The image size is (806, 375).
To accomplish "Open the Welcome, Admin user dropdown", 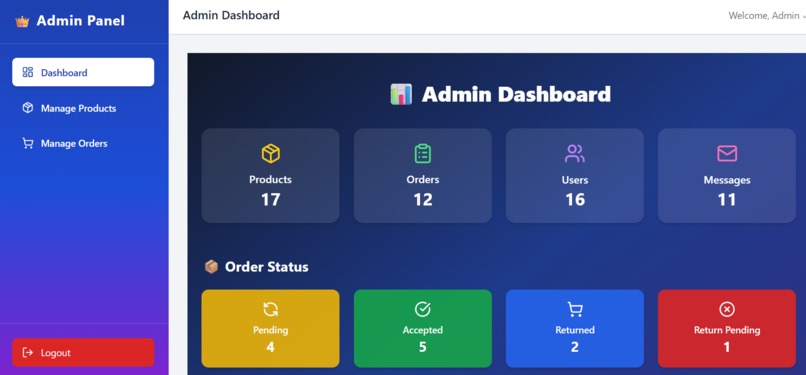I will coord(766,15).
